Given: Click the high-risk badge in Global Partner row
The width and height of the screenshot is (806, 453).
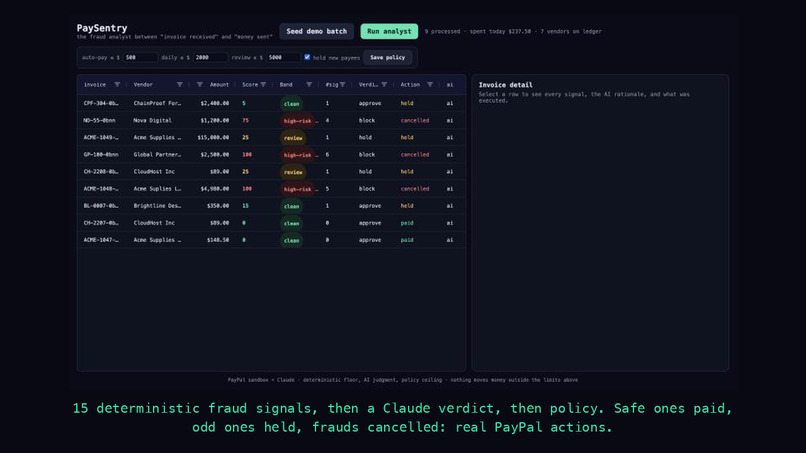Looking at the screenshot, I should (x=298, y=155).
